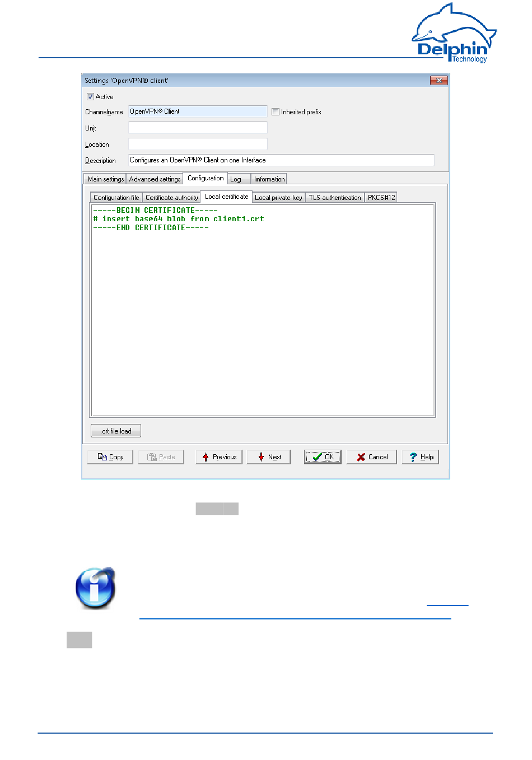Viewport: 532px width, 760px height.
Task: Uncheck the Active checkbox
Action: tap(90, 97)
